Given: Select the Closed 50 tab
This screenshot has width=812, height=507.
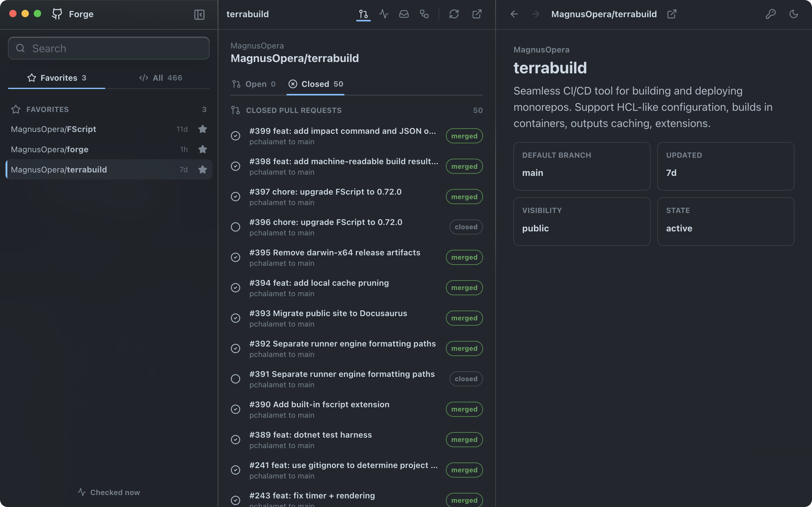Looking at the screenshot, I should (315, 84).
